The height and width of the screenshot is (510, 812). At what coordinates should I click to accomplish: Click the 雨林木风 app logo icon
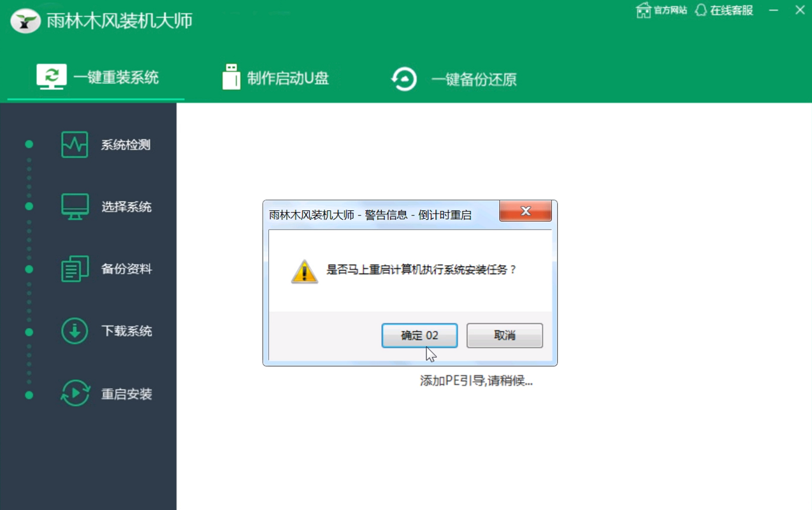(x=25, y=21)
